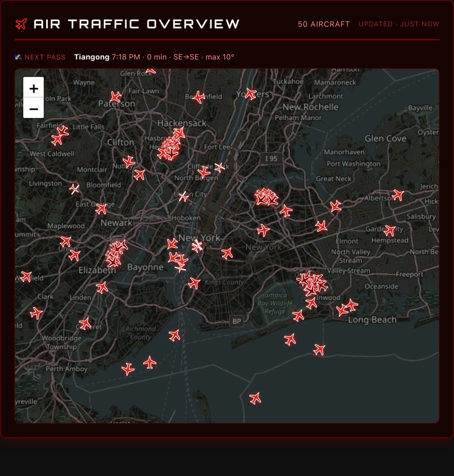Select the aircraft over the ocean near bottom
This screenshot has height=476, width=454.
point(255,398)
